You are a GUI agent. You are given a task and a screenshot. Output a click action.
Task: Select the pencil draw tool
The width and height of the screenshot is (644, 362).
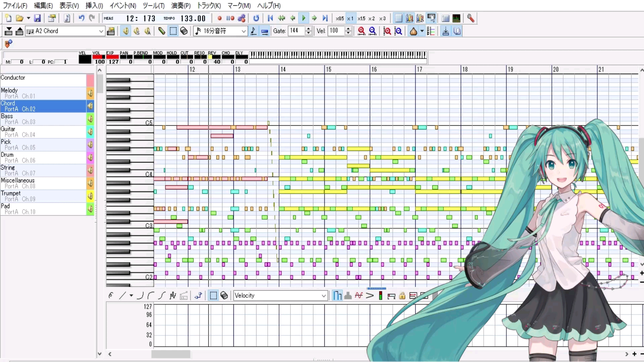click(x=162, y=31)
